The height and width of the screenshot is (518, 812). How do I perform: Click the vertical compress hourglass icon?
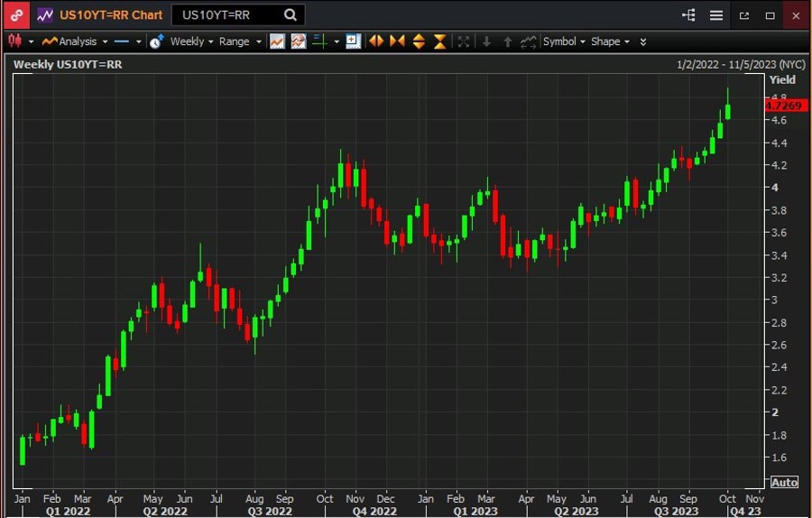click(439, 42)
